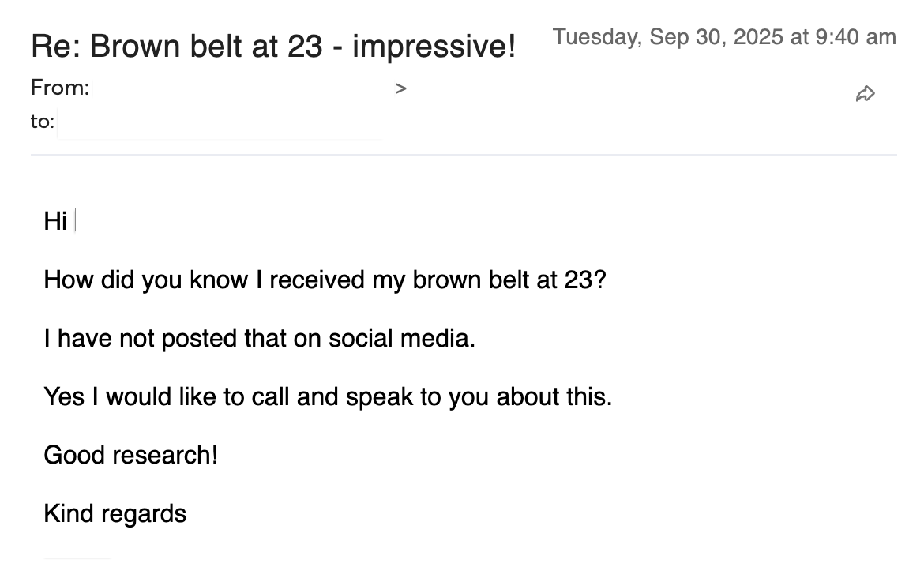Click the "Good research!" line
The width and height of the screenshot is (924, 567).
(130, 455)
